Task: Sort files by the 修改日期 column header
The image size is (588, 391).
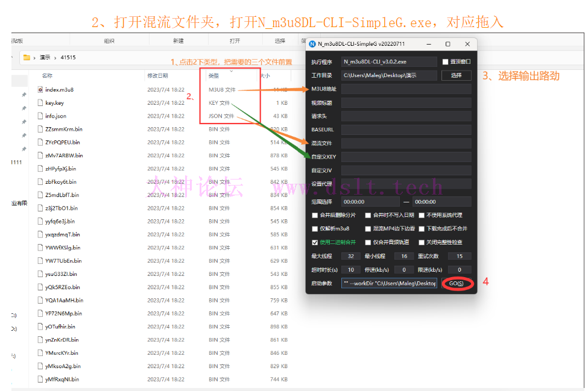Action: 157,76
